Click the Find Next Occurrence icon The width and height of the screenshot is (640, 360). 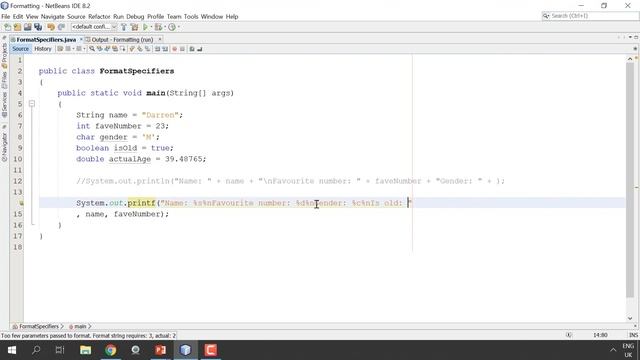107,49
